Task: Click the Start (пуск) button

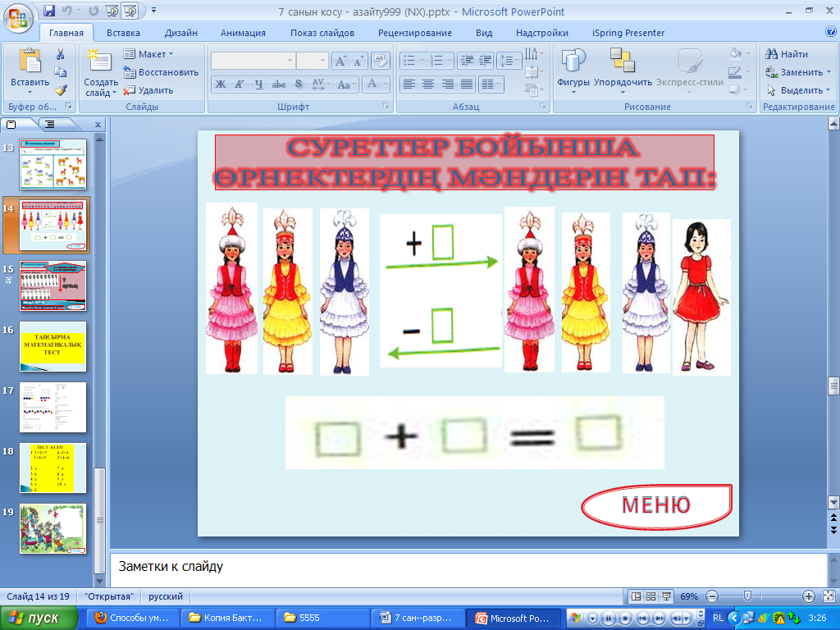Action: point(38,618)
